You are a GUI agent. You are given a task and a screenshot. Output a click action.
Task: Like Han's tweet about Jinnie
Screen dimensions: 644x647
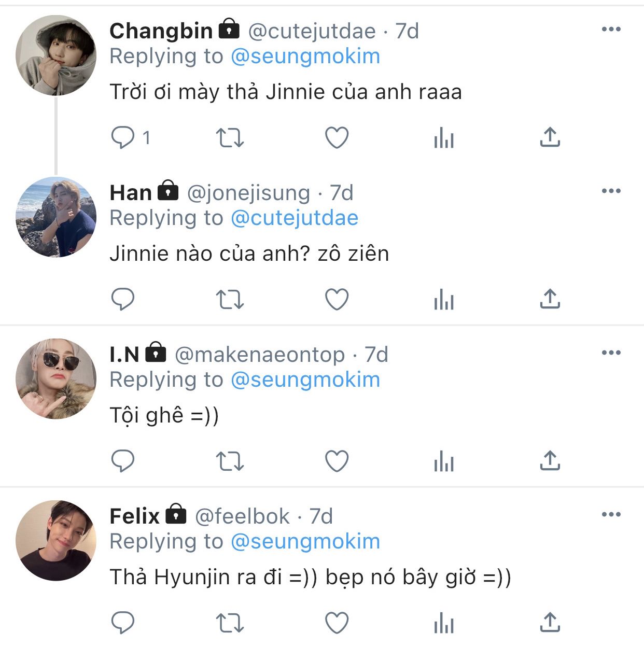click(337, 300)
